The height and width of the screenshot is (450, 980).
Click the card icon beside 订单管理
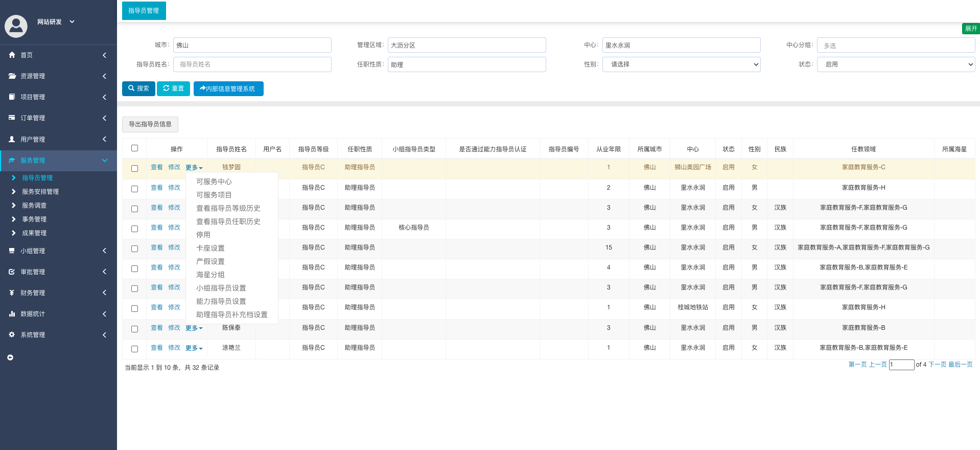12,118
